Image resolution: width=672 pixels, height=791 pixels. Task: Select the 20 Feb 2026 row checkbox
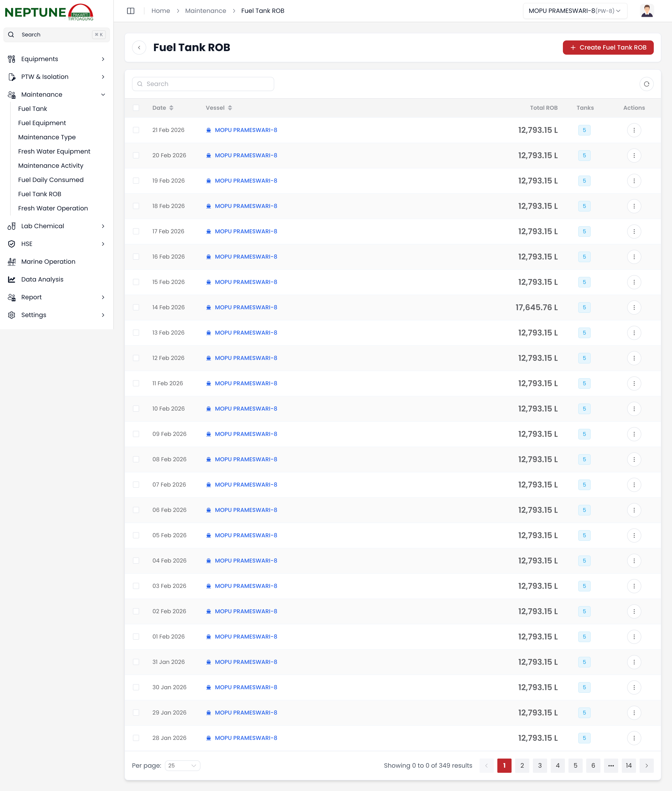point(136,155)
